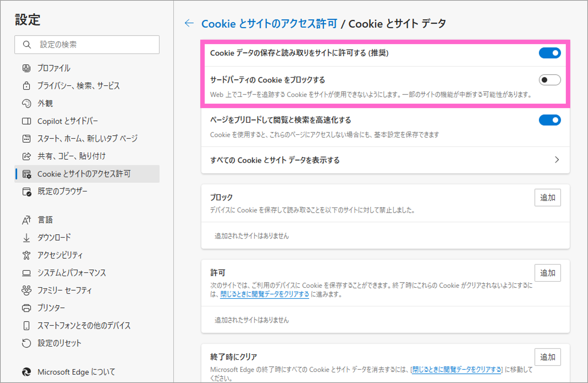Image resolution: width=588 pixels, height=383 pixels.
Task: Disable Cookie データの保存と読み取り toggle
Action: click(550, 53)
